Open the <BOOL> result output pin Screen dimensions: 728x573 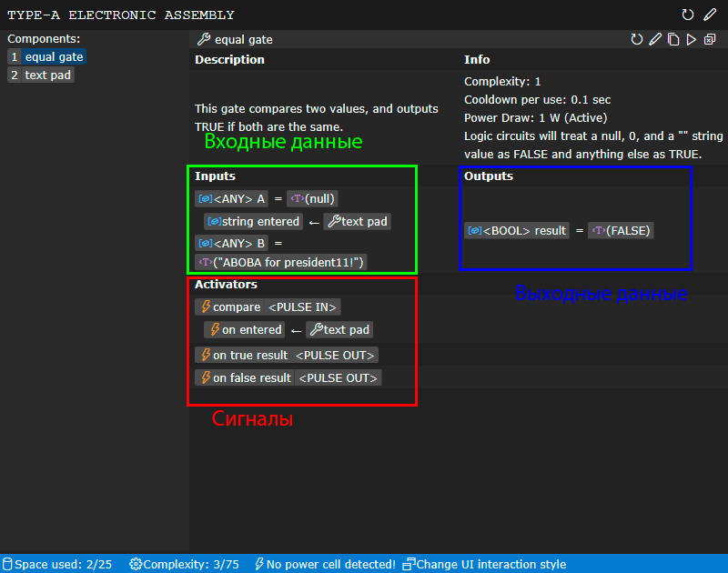pyautogui.click(x=517, y=231)
